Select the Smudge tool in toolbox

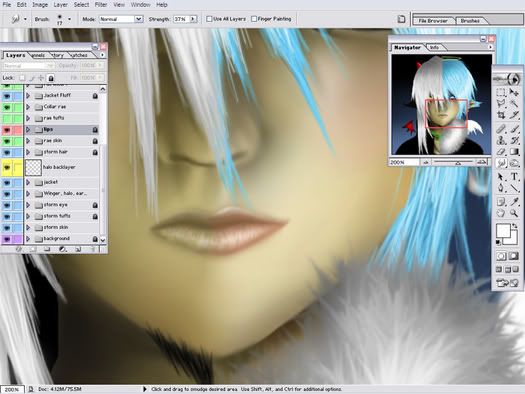pos(501,163)
